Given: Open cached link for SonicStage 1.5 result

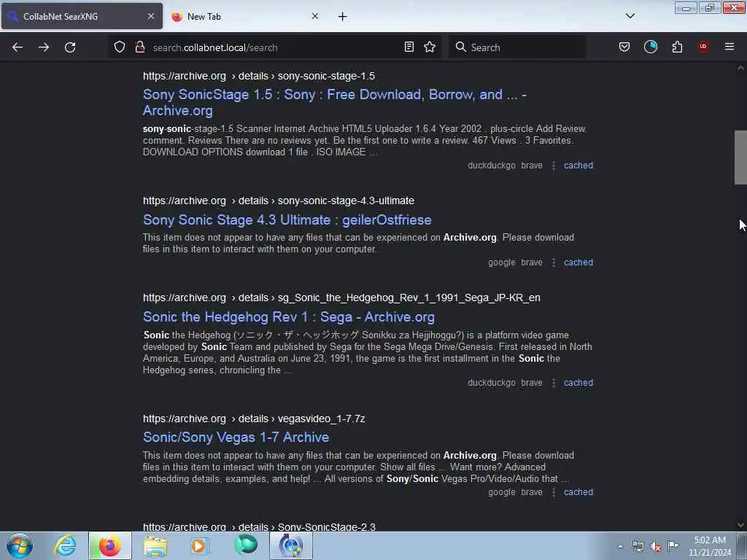Looking at the screenshot, I should 578,166.
